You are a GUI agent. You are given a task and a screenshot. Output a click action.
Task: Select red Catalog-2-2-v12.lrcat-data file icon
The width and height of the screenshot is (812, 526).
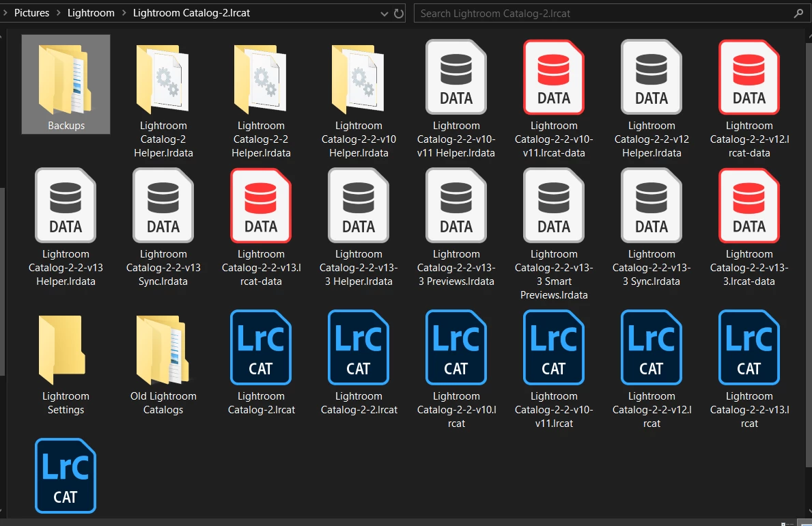coord(748,77)
